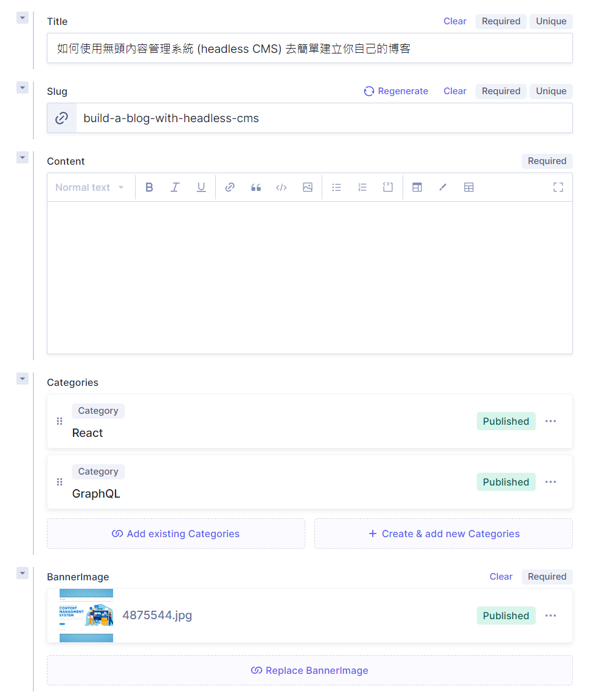Viewport: 599px width, 700px height.
Task: Insert an image into Content editor
Action: pos(308,188)
